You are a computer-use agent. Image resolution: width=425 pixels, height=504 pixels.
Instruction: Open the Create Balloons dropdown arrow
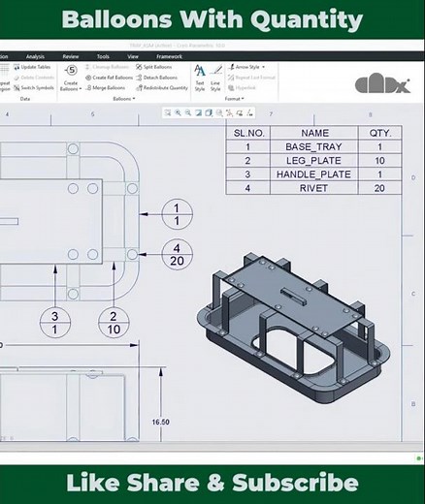[81, 89]
